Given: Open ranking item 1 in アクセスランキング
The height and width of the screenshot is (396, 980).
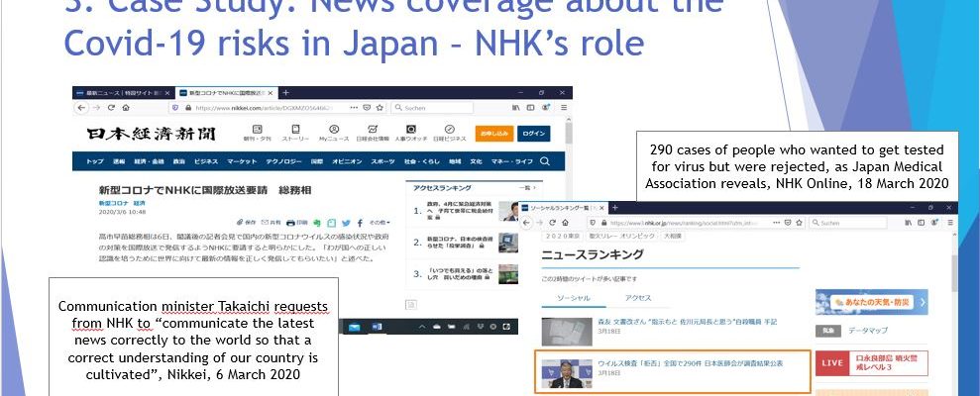Looking at the screenshot, I should [x=461, y=211].
